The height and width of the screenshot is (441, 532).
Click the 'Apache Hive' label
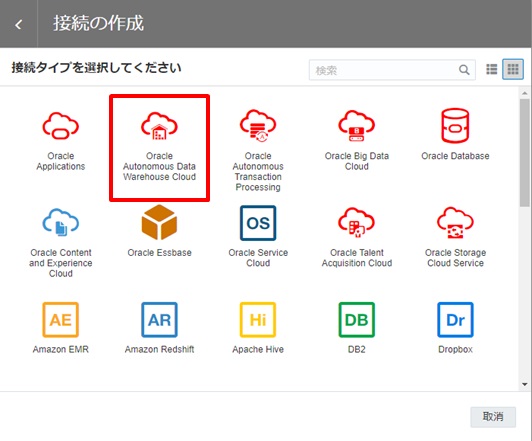258,349
